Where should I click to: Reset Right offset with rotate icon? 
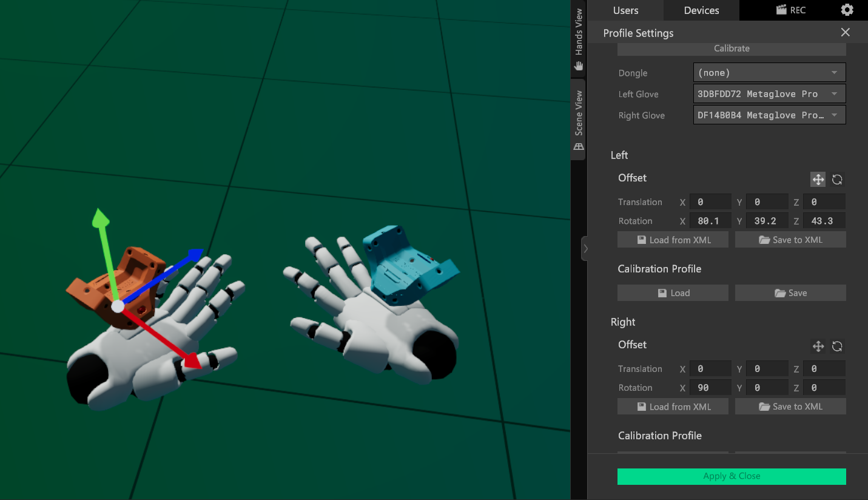tap(837, 346)
